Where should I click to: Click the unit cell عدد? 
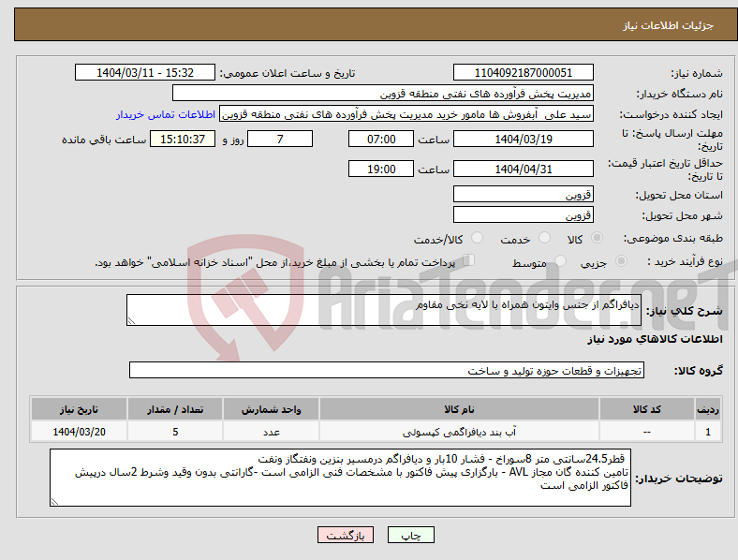tap(271, 432)
